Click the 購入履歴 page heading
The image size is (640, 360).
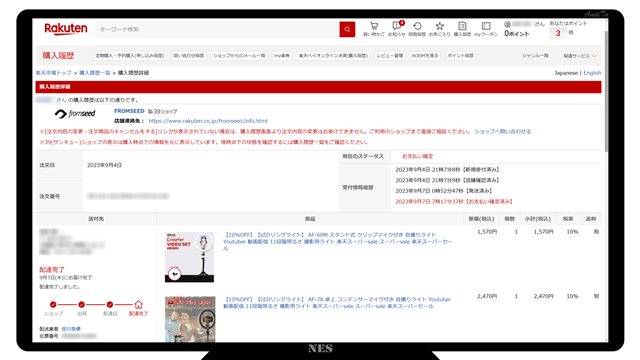[58, 56]
